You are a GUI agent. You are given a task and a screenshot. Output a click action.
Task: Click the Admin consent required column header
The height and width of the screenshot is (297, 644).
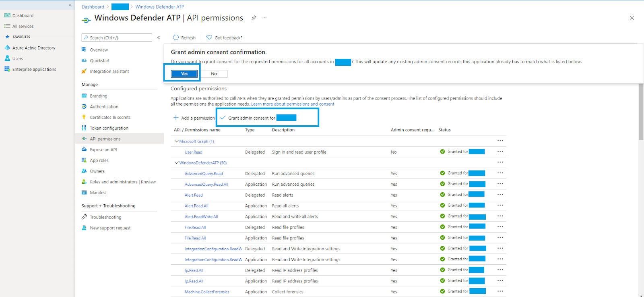(413, 130)
